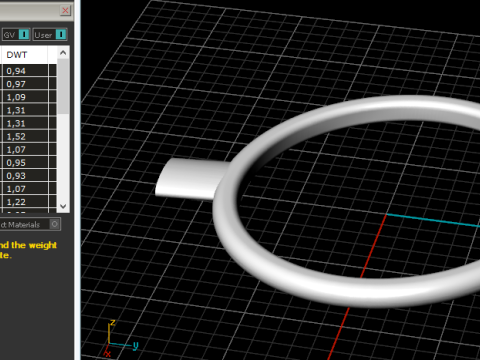Click the list scrollbar thumb
This screenshot has width=480, height=360.
pyautogui.click(x=63, y=87)
